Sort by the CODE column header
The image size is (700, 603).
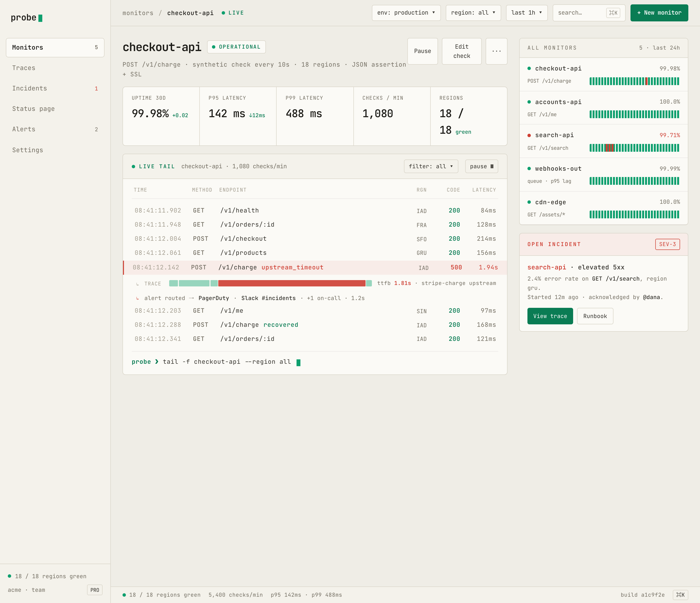pyautogui.click(x=453, y=190)
